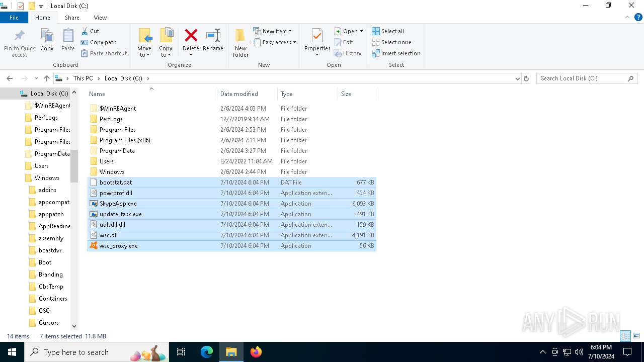Open the Recent locations dropdown arrow
The height and width of the screenshot is (362, 644).
click(36, 78)
